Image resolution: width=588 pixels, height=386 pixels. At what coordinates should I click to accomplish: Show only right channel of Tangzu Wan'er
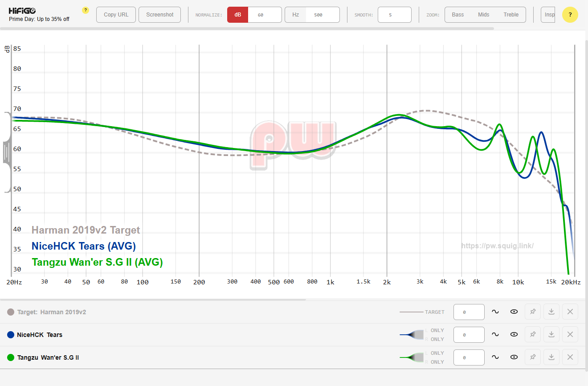point(435,362)
